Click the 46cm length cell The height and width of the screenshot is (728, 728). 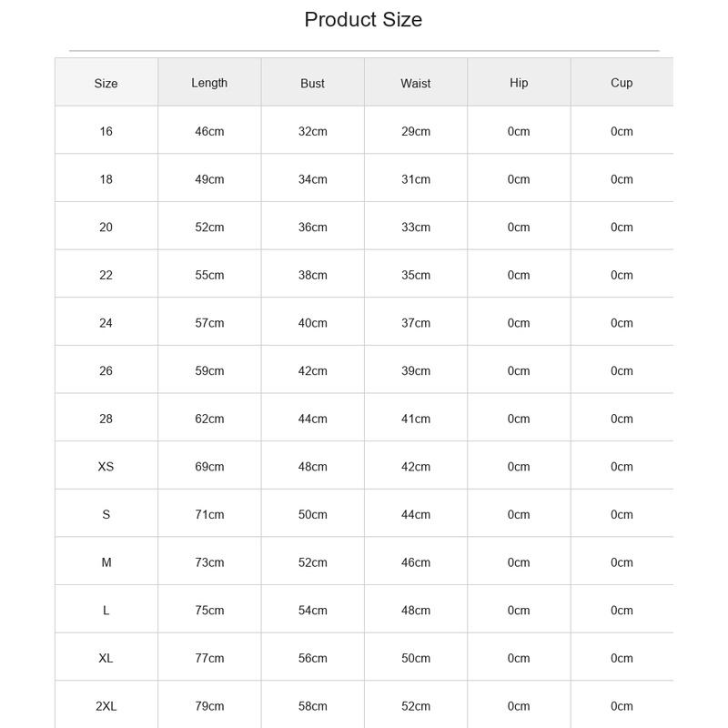(x=209, y=131)
